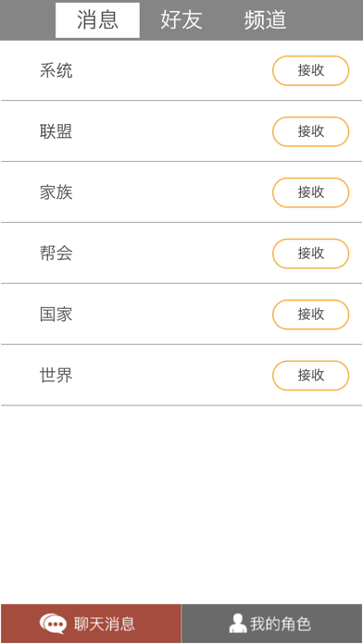Select the 世界 row label
Screen dimensions: 363x644
(56, 376)
